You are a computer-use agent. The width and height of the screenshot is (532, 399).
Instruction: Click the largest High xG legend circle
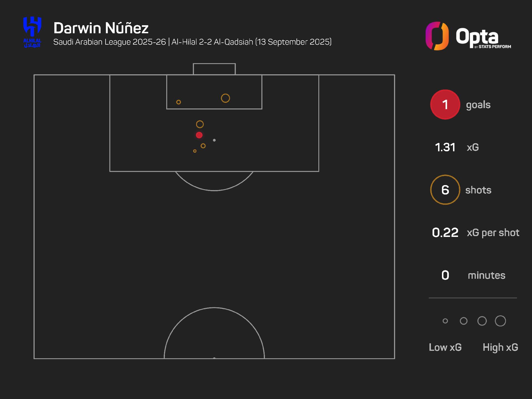(500, 321)
